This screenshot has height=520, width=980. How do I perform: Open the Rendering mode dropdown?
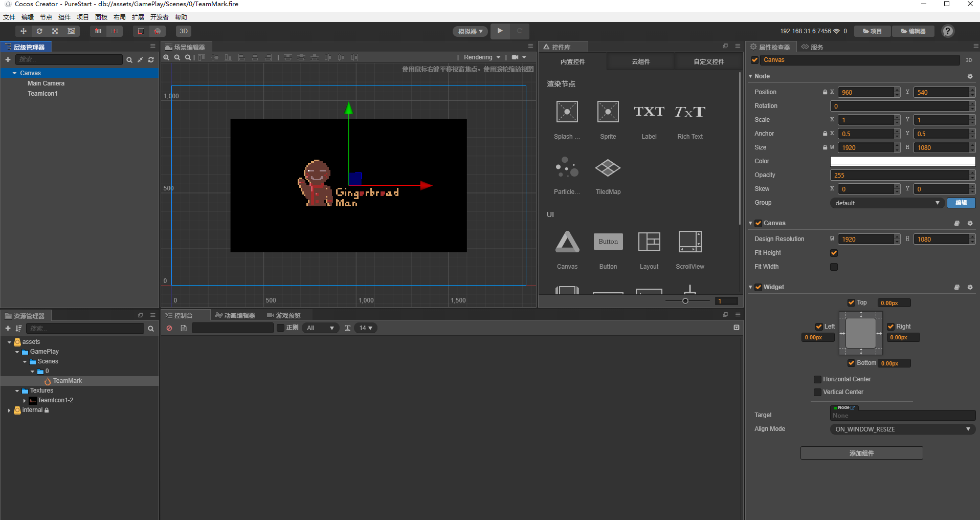coord(482,57)
